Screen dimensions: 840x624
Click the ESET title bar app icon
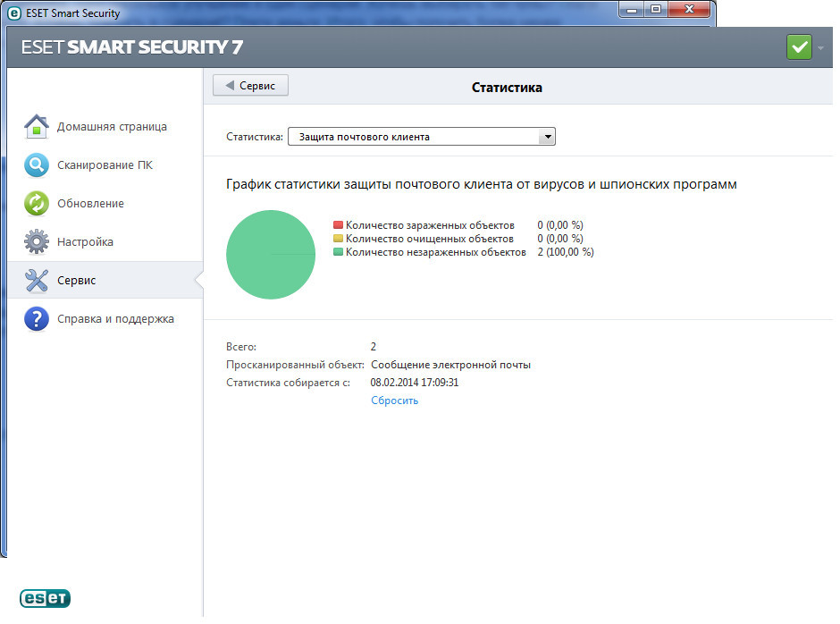coord(14,13)
